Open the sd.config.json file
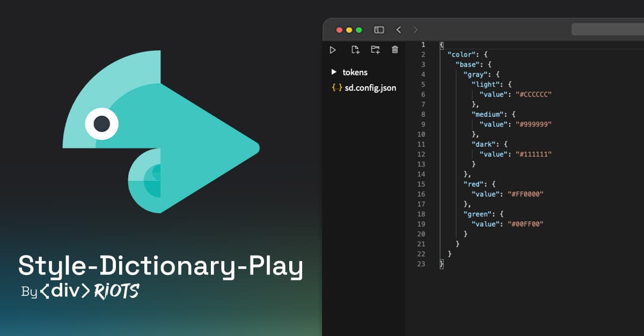The image size is (644, 336). coord(370,87)
